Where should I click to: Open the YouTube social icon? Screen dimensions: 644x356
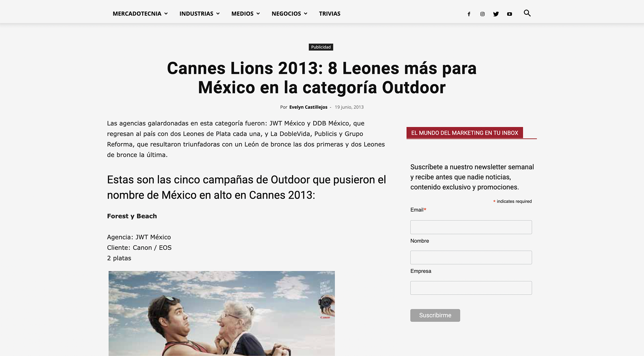tap(509, 14)
